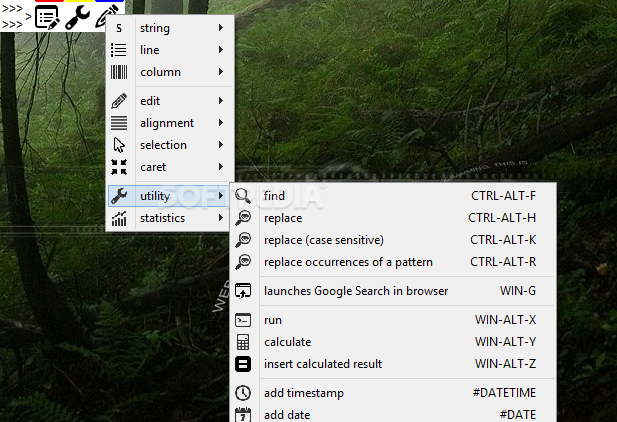The height and width of the screenshot is (422, 617).
Task: Expand the string submenu arrow
Action: click(221, 28)
